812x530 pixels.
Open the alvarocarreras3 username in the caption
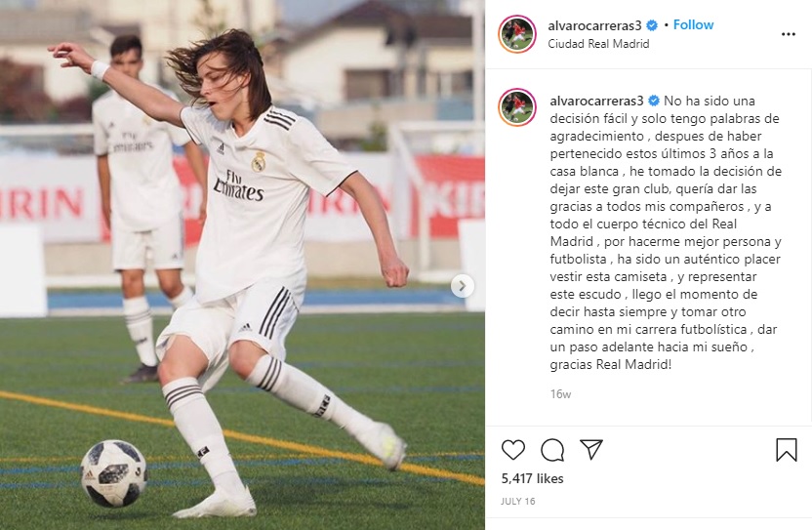tap(596, 101)
